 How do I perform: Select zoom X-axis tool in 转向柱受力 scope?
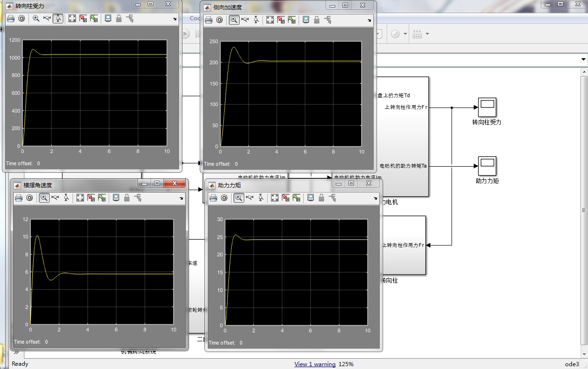pos(47,19)
